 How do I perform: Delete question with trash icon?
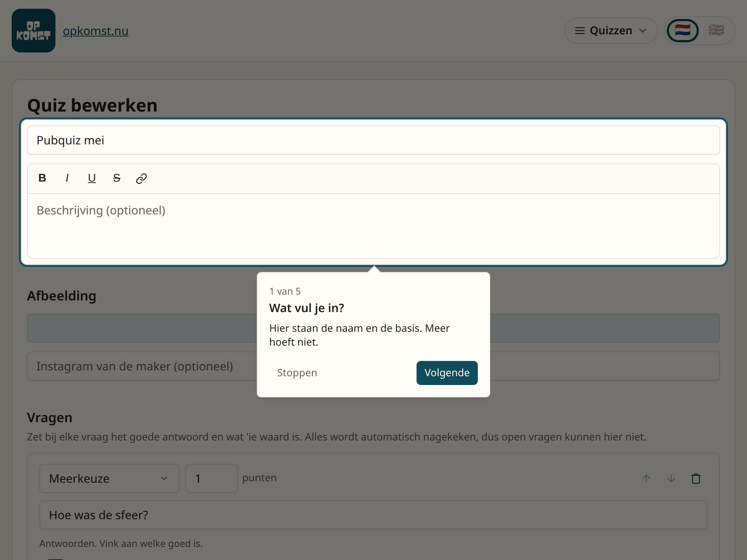(696, 478)
